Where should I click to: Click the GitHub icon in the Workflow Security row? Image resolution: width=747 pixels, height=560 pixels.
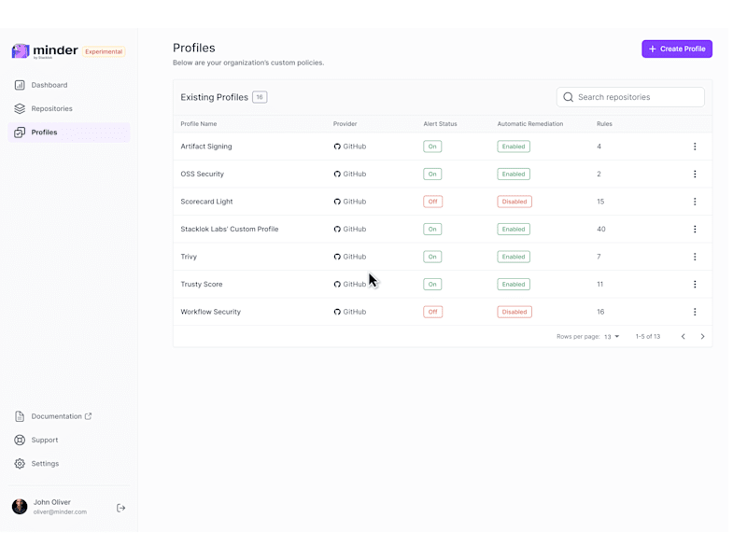[337, 312]
